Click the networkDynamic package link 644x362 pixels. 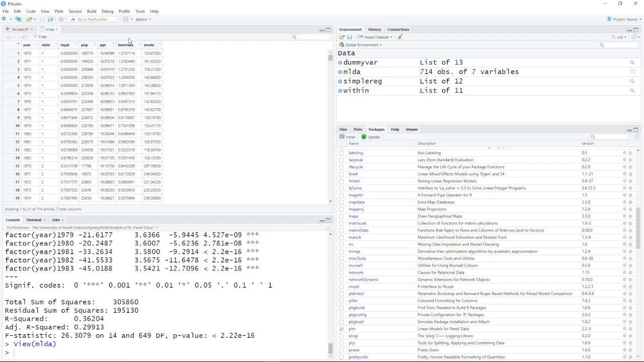click(x=363, y=280)
